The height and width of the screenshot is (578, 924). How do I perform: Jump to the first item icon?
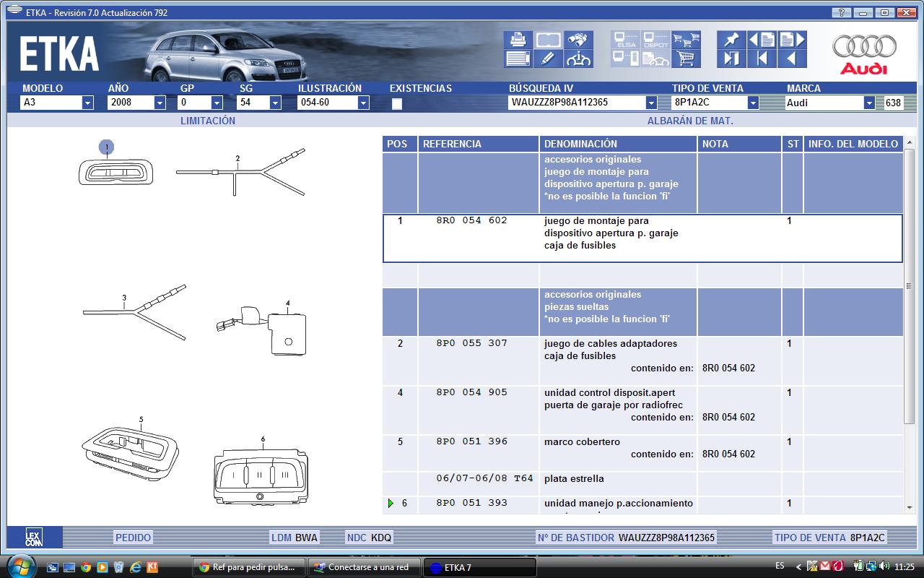click(762, 59)
